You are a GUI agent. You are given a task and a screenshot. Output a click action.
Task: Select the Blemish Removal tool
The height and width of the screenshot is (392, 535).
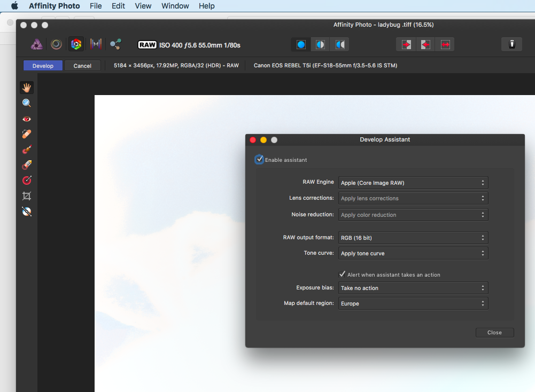27,134
